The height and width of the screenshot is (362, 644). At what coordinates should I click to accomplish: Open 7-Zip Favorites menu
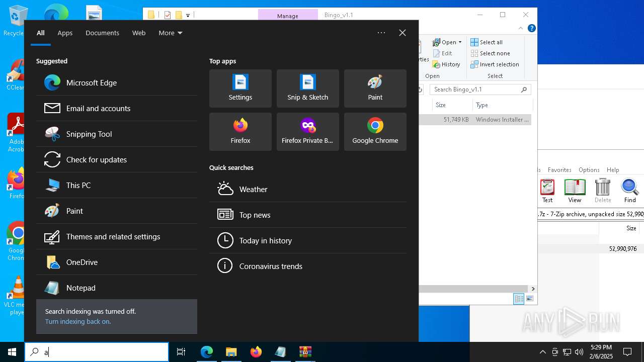pos(559,170)
